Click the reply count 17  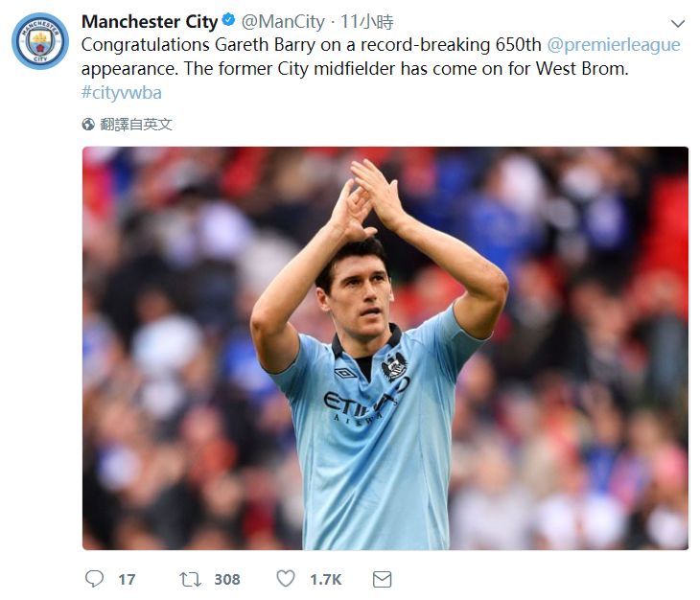[x=127, y=579]
